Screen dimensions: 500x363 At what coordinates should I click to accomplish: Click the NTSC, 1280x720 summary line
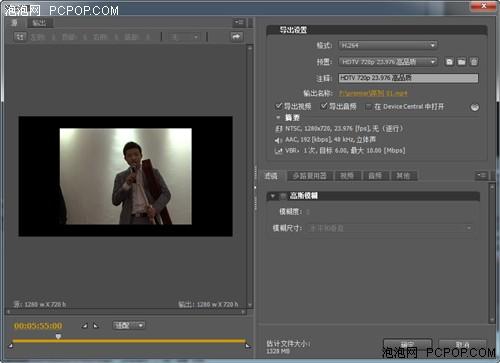click(344, 129)
